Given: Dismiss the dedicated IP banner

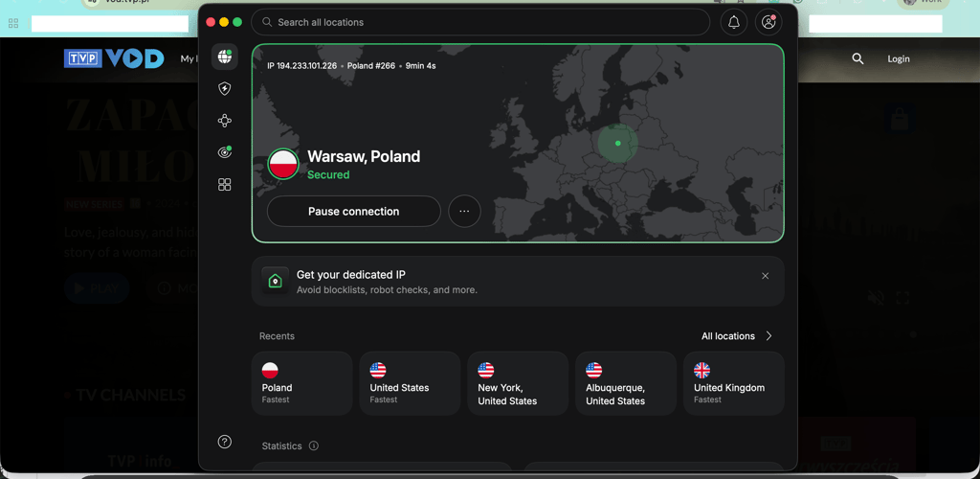Looking at the screenshot, I should [765, 276].
